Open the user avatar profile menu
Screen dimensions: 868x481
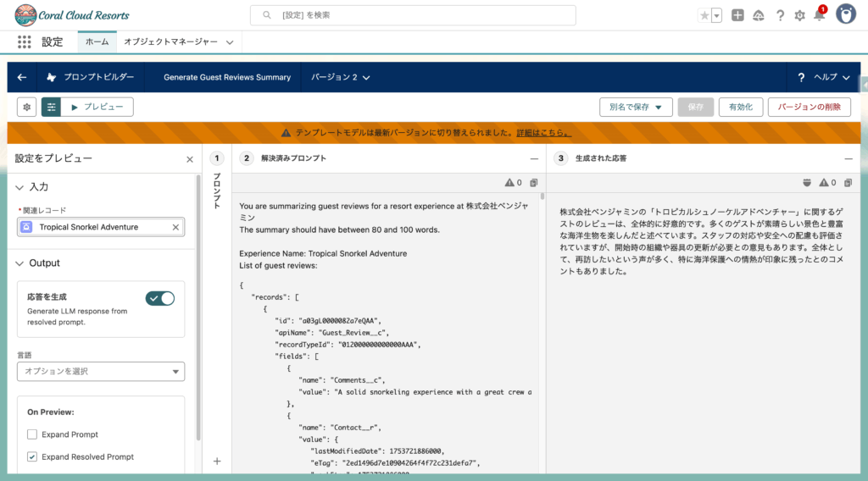click(x=846, y=14)
